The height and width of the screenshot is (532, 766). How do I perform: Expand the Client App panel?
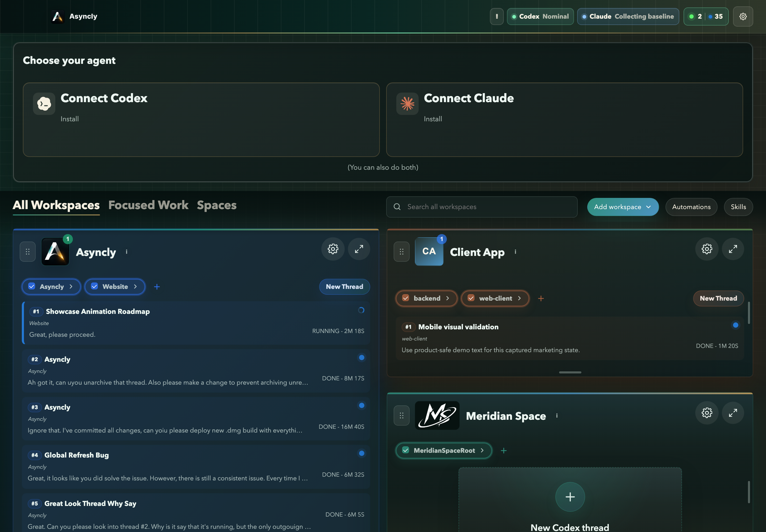click(733, 249)
